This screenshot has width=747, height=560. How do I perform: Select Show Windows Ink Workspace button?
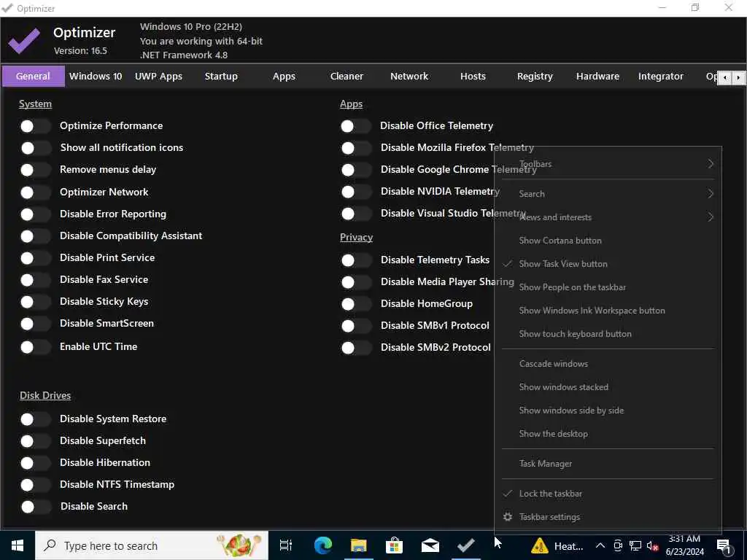coord(608,311)
